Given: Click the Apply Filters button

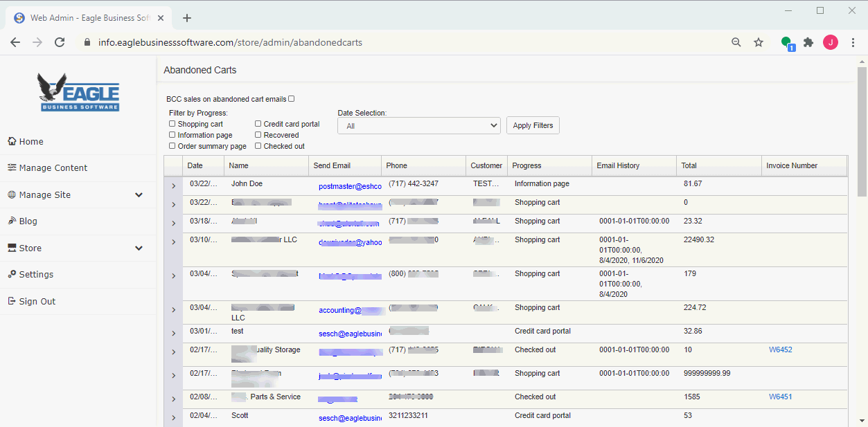Looking at the screenshot, I should tap(533, 125).
